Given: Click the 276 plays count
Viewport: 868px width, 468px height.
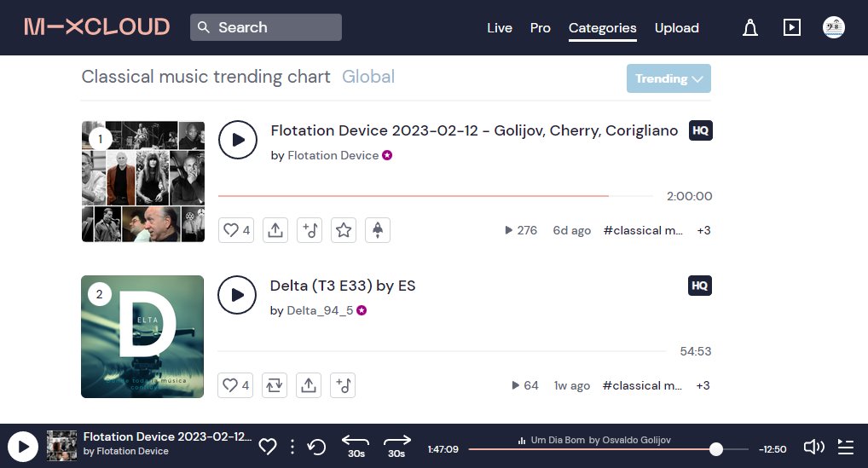Looking at the screenshot, I should point(521,230).
